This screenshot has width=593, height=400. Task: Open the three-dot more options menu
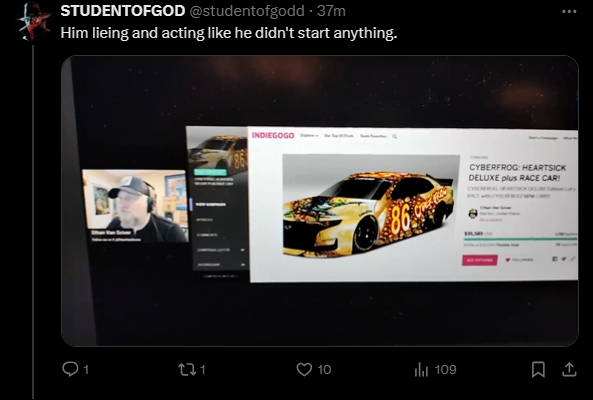(569, 11)
